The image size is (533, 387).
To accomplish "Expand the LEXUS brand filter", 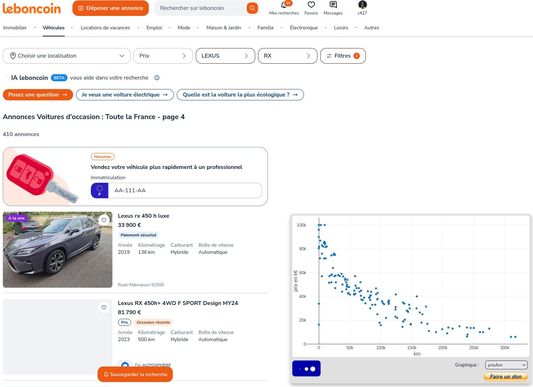I will click(x=225, y=56).
